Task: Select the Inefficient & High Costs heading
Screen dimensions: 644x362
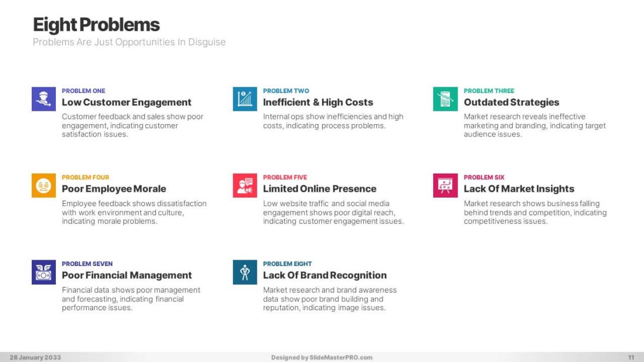Action: coord(318,102)
